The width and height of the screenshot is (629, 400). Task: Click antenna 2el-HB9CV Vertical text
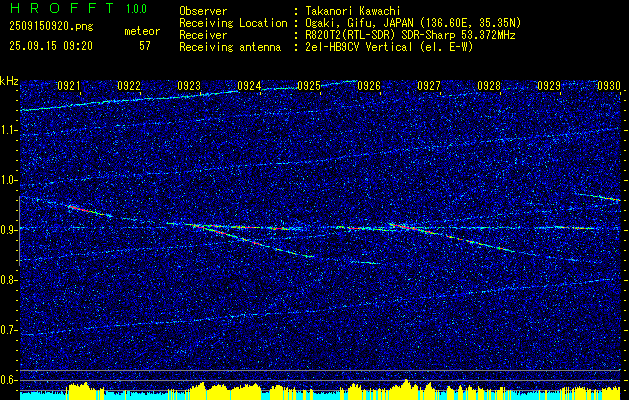tap(389, 47)
